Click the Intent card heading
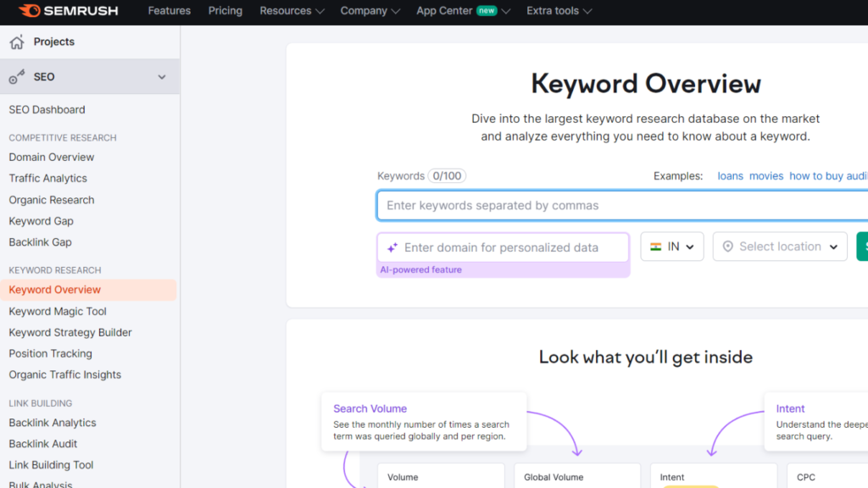868x488 pixels. pos(790,408)
